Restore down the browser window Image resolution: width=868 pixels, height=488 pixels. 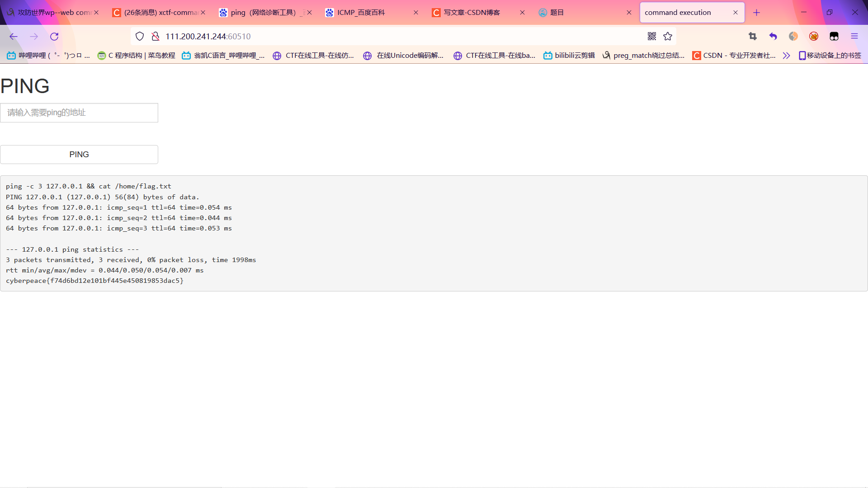(x=829, y=13)
